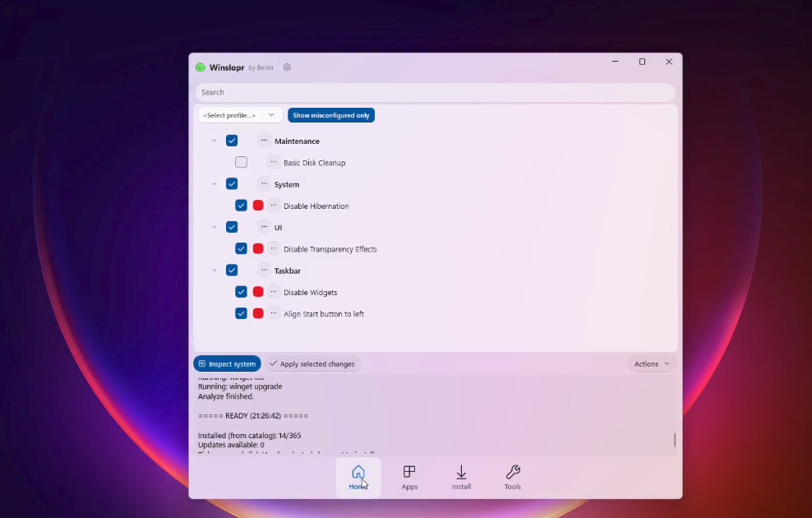Open the Tools wrench icon
812x518 pixels.
513,473
